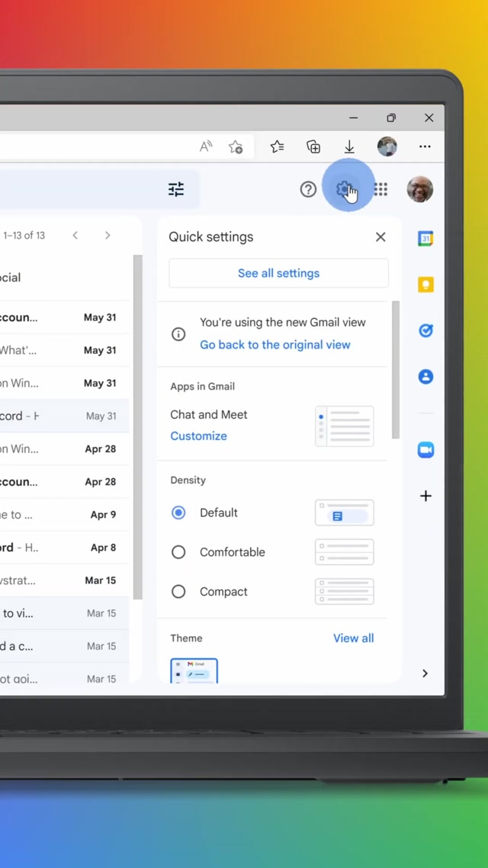Click the plus icon to get add-ons
The height and width of the screenshot is (868, 488).
click(425, 496)
